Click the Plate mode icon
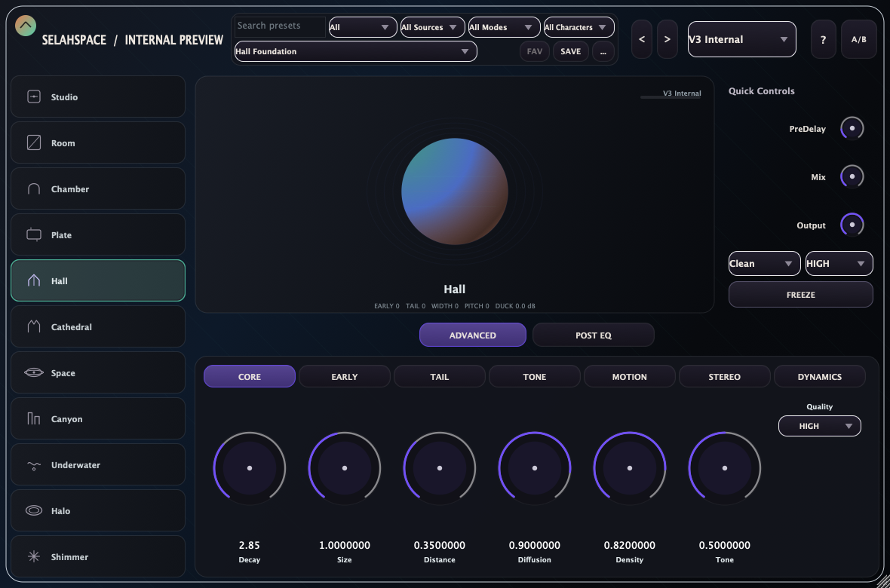Viewport: 890px width, 588px height. 34,235
